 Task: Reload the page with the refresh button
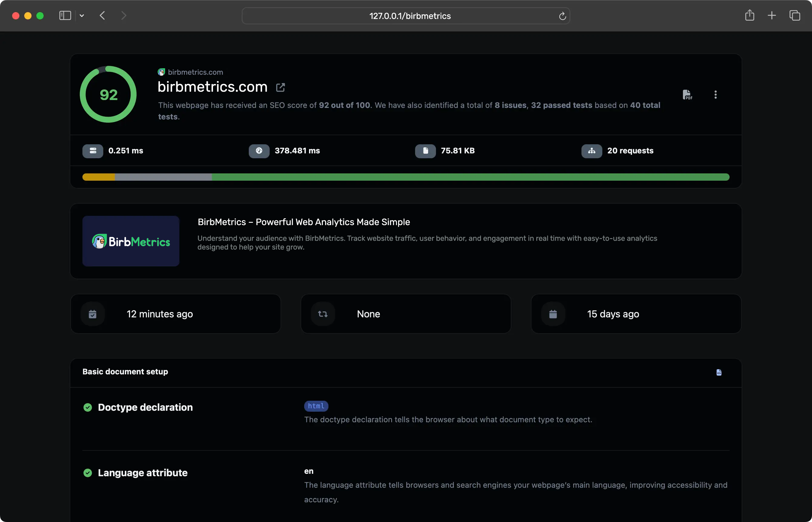[562, 15]
